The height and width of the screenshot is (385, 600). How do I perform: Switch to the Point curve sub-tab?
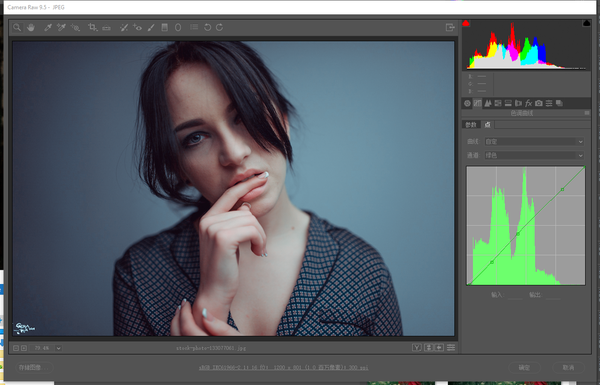(488, 125)
